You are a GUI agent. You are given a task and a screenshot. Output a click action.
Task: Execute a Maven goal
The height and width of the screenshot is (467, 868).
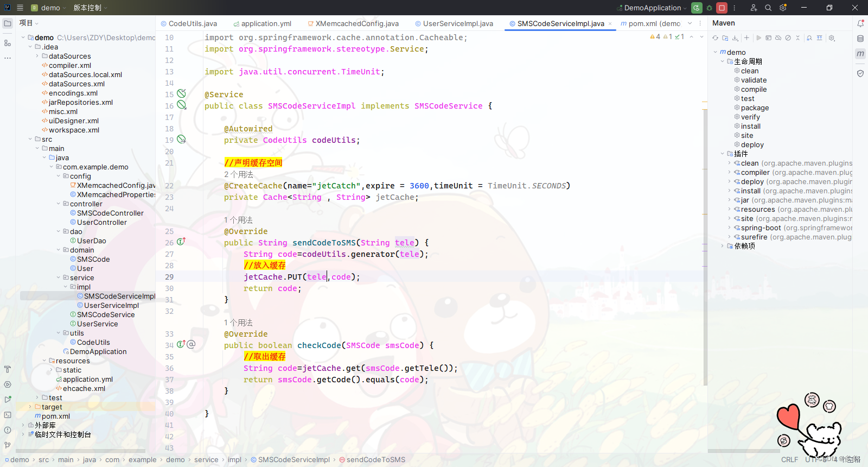[768, 38]
